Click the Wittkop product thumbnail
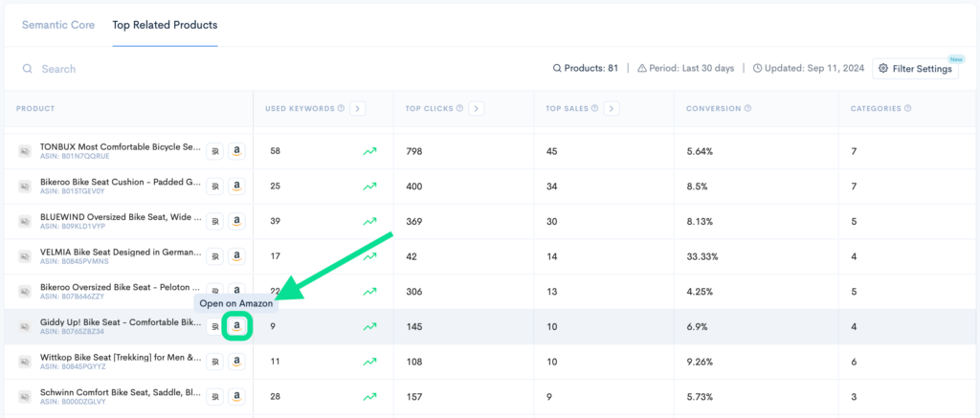The image size is (980, 418). tap(25, 361)
